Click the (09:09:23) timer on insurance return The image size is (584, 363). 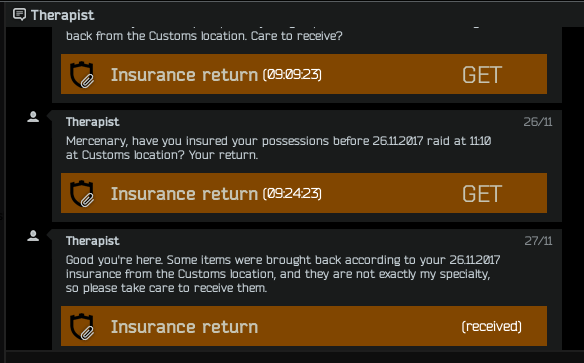pos(292,74)
